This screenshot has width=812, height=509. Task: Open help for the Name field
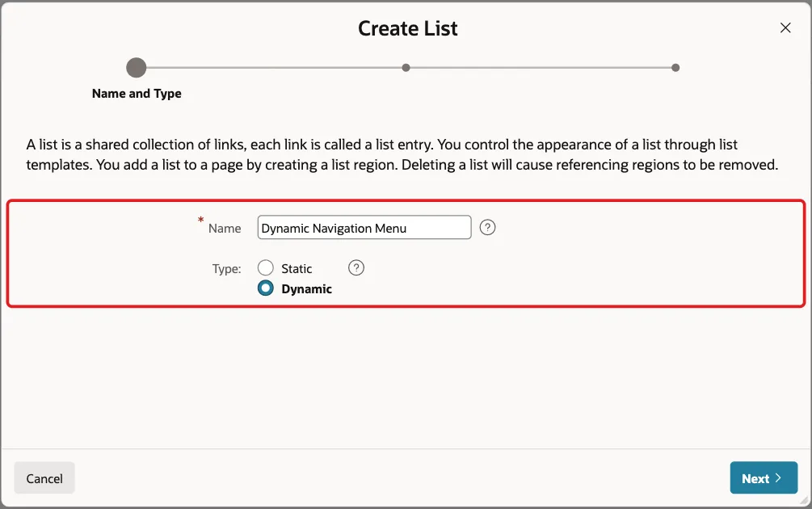tap(487, 227)
